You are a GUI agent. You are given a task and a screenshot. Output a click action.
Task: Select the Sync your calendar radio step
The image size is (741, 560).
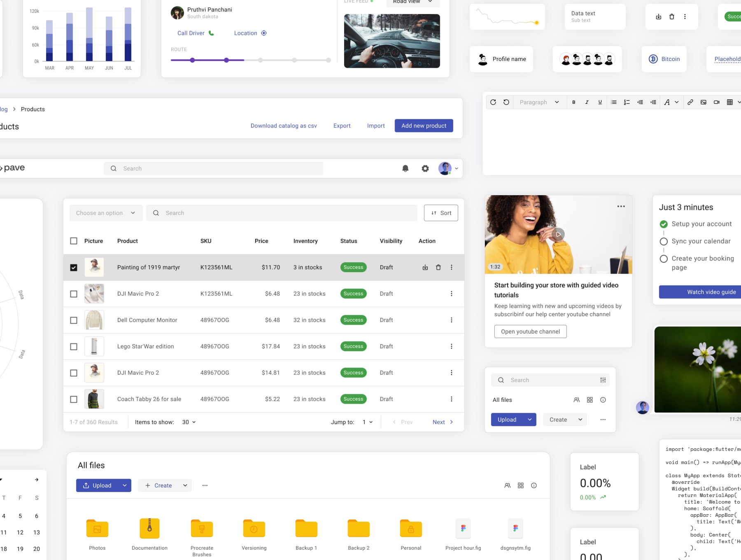(664, 241)
